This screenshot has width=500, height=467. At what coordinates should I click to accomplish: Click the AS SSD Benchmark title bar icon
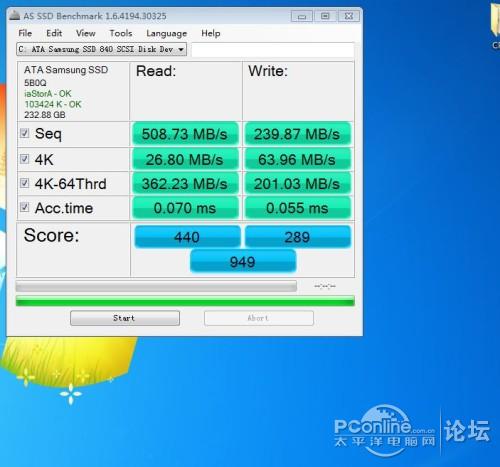(14, 16)
